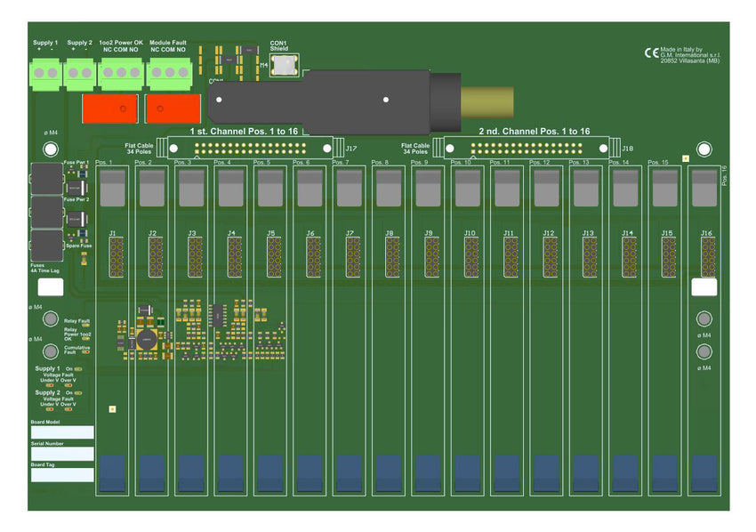
Task: Click the CON1 Shield connector
Action: click(283, 64)
